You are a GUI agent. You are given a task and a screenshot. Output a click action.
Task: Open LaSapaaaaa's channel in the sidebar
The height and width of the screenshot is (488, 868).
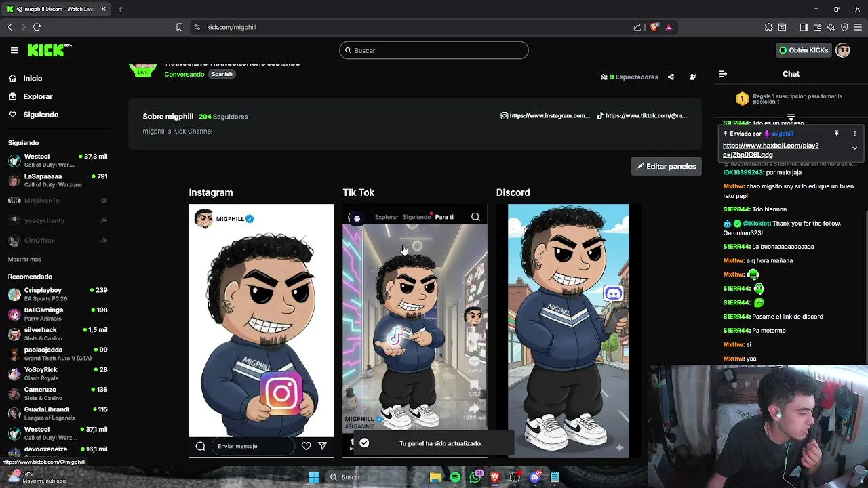point(58,180)
